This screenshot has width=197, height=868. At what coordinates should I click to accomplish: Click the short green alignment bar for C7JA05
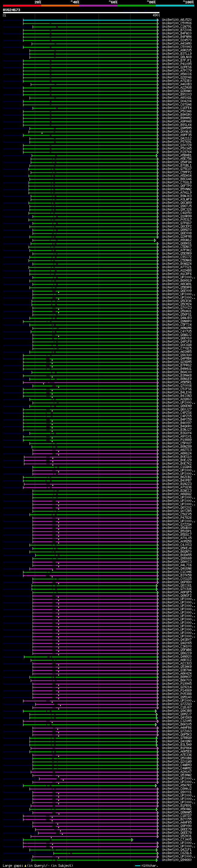tap(78, 839)
